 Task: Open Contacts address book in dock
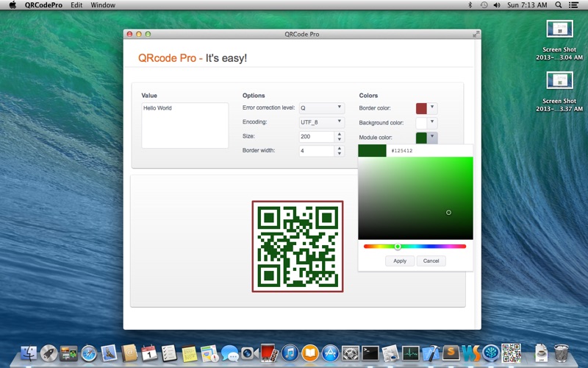click(129, 353)
